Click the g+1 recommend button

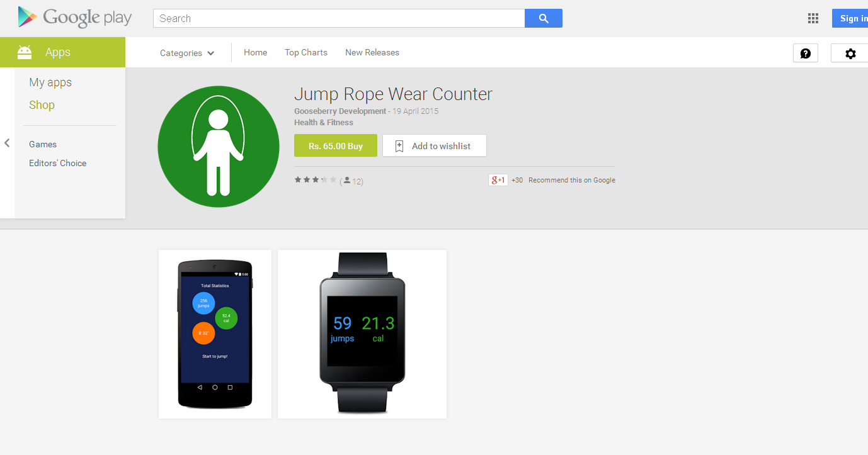[x=498, y=180]
